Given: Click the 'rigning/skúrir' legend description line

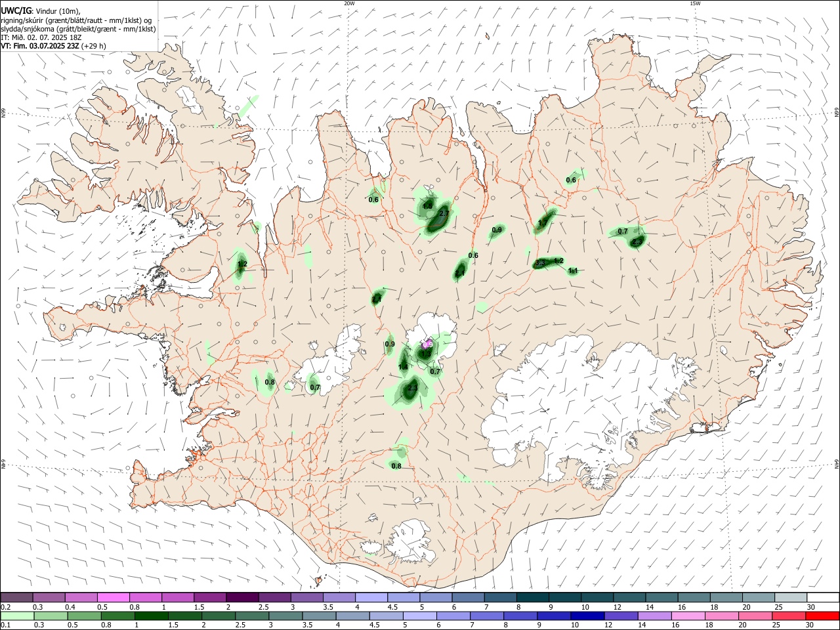Looking at the screenshot, I should 76,20.
